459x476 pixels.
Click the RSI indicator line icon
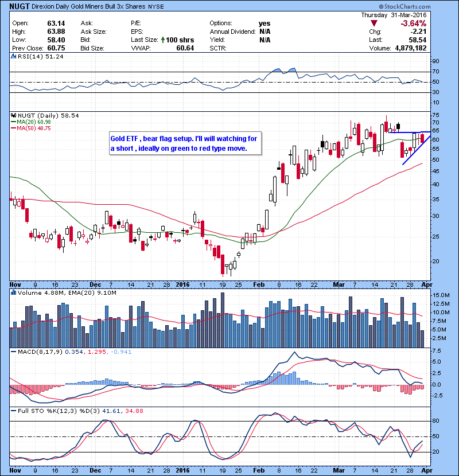click(x=13, y=56)
